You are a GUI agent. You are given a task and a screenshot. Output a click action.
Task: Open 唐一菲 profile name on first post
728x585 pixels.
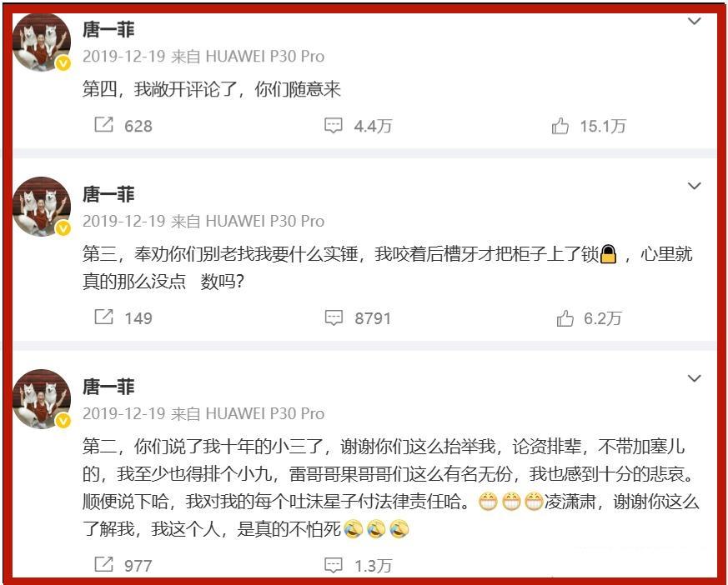pyautogui.click(x=108, y=30)
